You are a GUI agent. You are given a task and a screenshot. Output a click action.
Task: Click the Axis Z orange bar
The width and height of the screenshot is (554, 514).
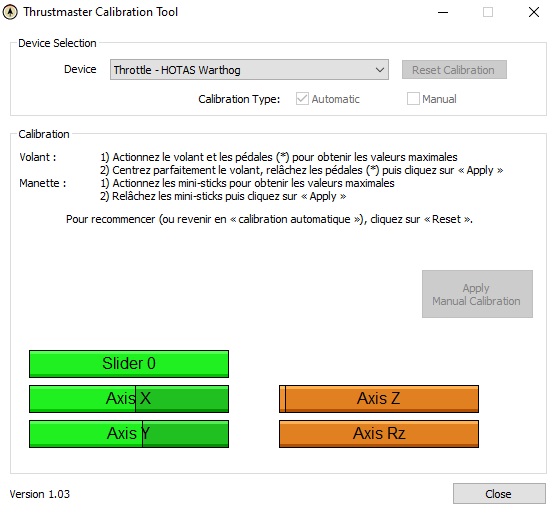[379, 398]
